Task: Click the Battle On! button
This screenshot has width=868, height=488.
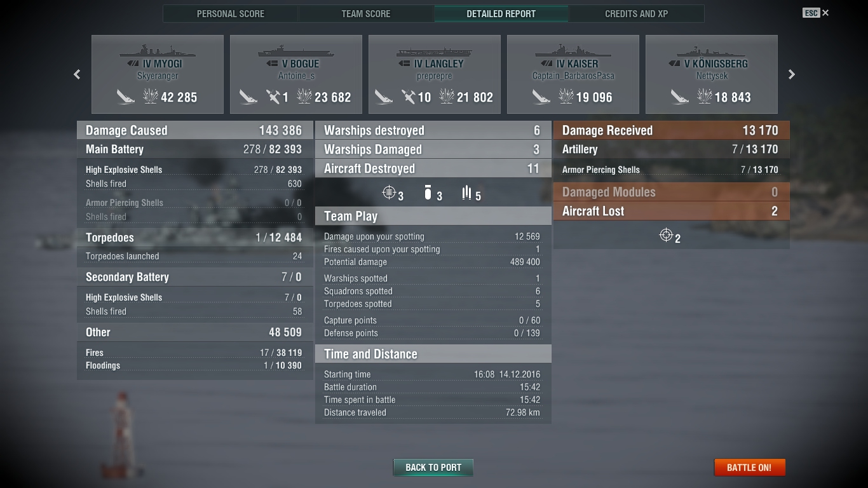Action: (x=750, y=467)
